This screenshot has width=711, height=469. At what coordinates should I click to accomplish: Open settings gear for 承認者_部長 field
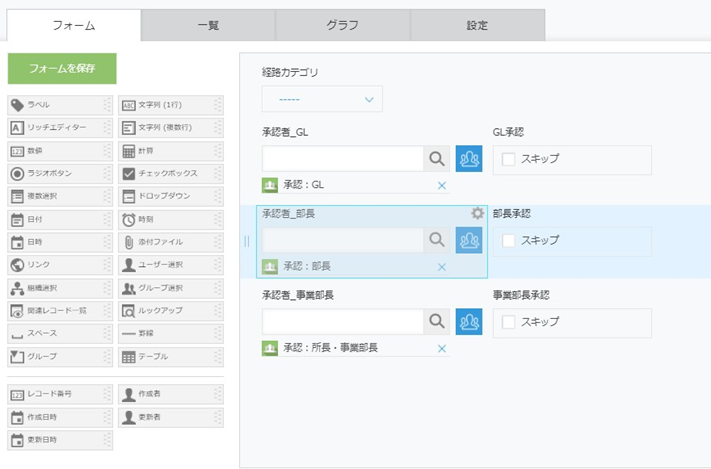477,213
